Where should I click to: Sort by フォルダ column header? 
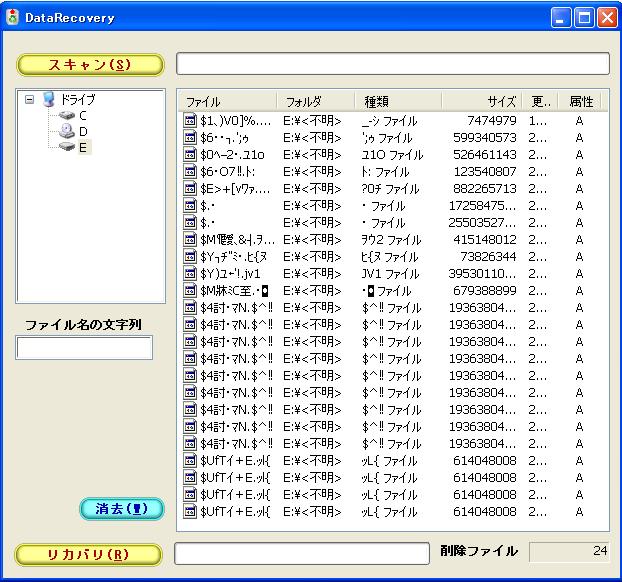pyautogui.click(x=316, y=102)
